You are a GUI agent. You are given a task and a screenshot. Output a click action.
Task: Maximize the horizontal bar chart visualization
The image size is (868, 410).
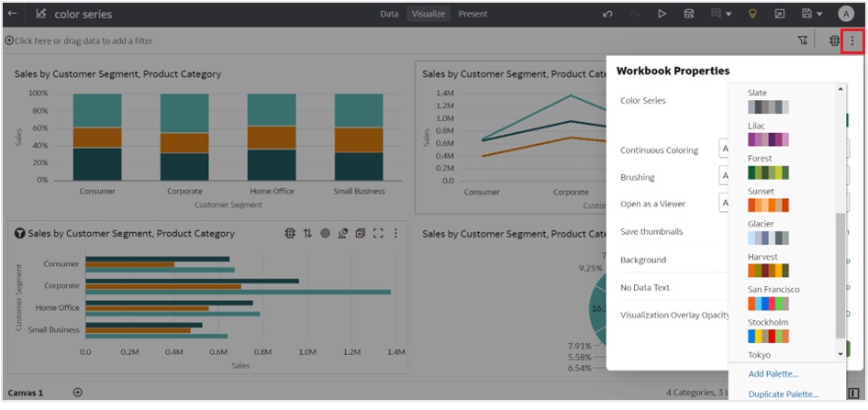click(x=378, y=234)
